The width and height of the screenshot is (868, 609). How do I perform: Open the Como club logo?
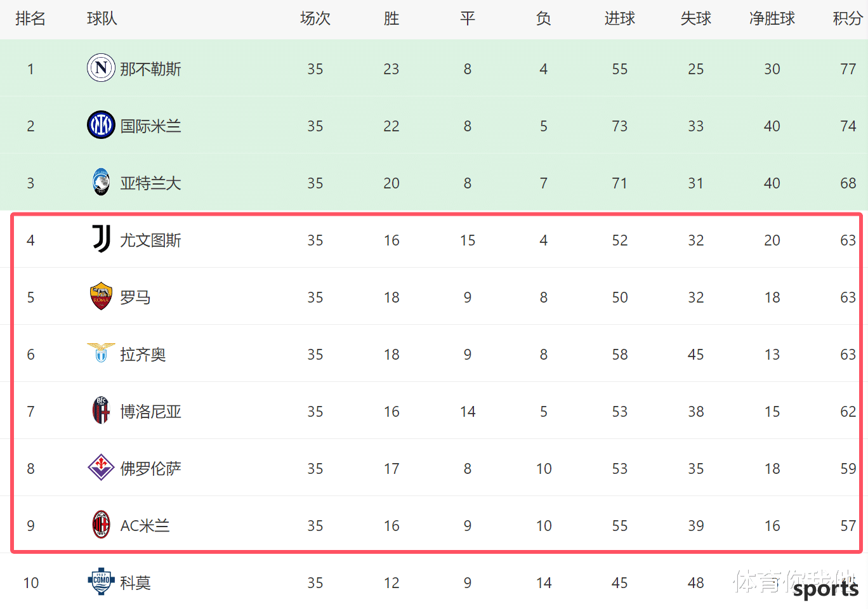[101, 581]
